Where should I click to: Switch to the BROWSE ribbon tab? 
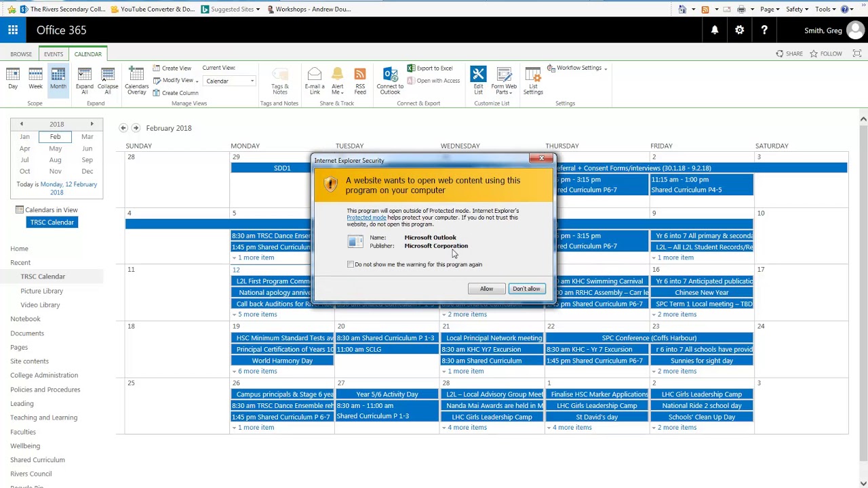(21, 54)
